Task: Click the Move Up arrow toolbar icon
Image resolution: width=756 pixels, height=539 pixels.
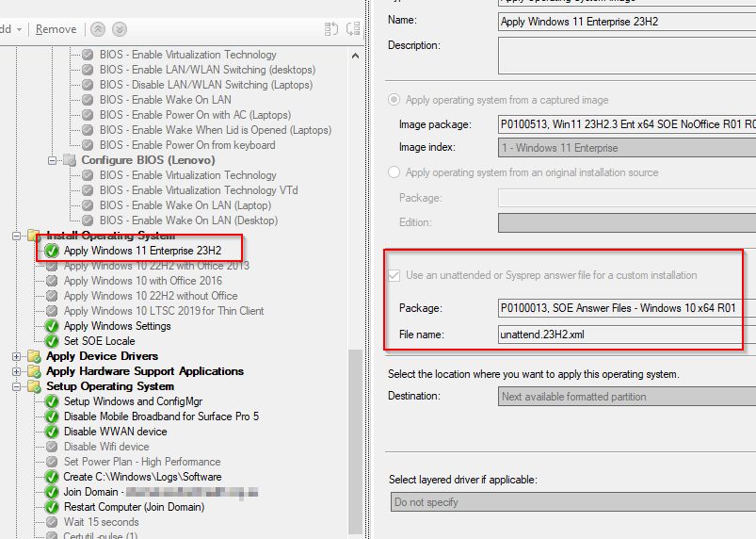Action: click(98, 29)
